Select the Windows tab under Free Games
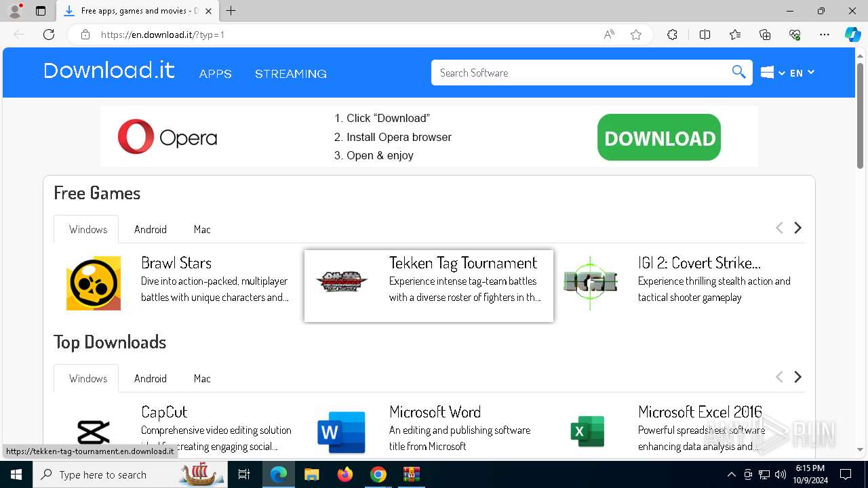868x488 pixels. (86, 229)
